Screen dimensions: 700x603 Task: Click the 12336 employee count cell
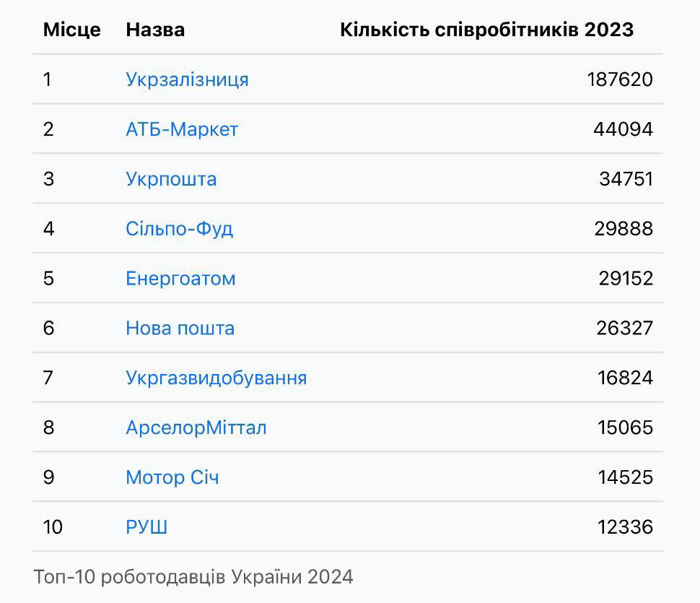click(x=625, y=527)
